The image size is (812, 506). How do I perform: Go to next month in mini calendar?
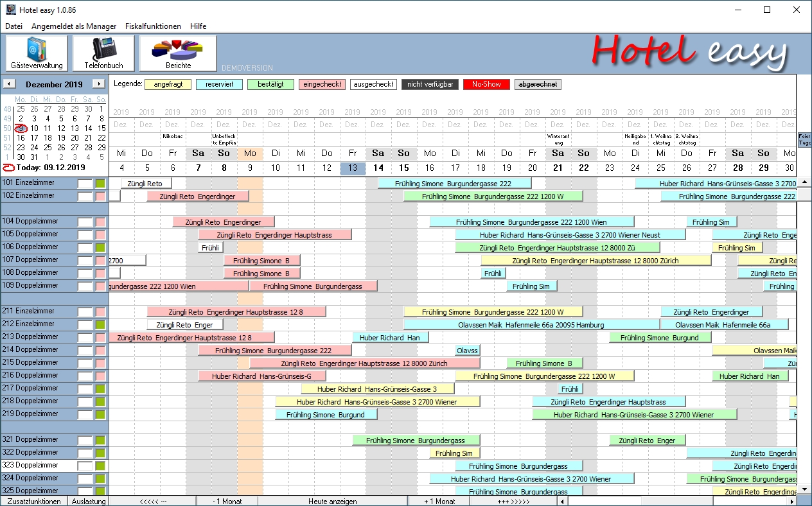pyautogui.click(x=98, y=84)
